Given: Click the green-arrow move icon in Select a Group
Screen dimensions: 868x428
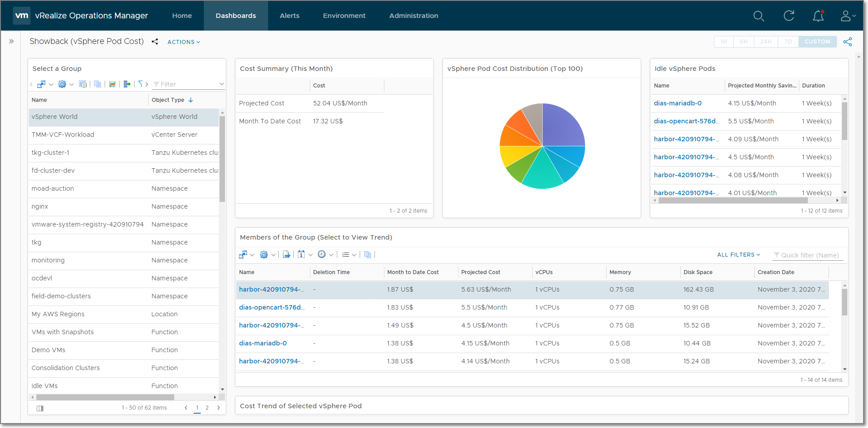Looking at the screenshot, I should [x=127, y=84].
